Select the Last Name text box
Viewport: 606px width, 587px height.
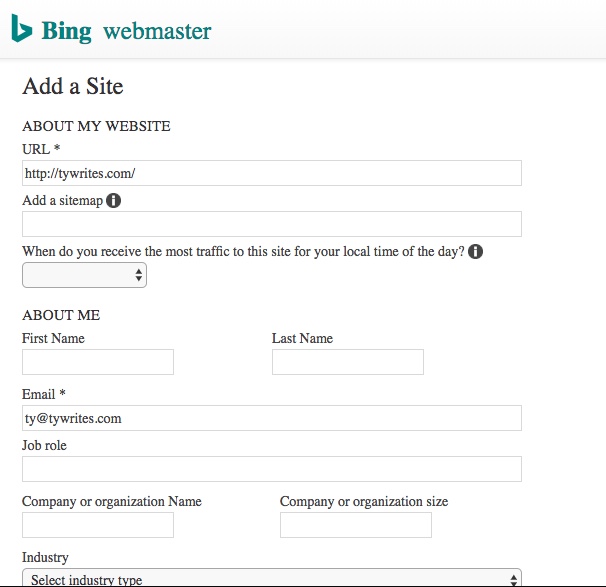[x=348, y=362]
